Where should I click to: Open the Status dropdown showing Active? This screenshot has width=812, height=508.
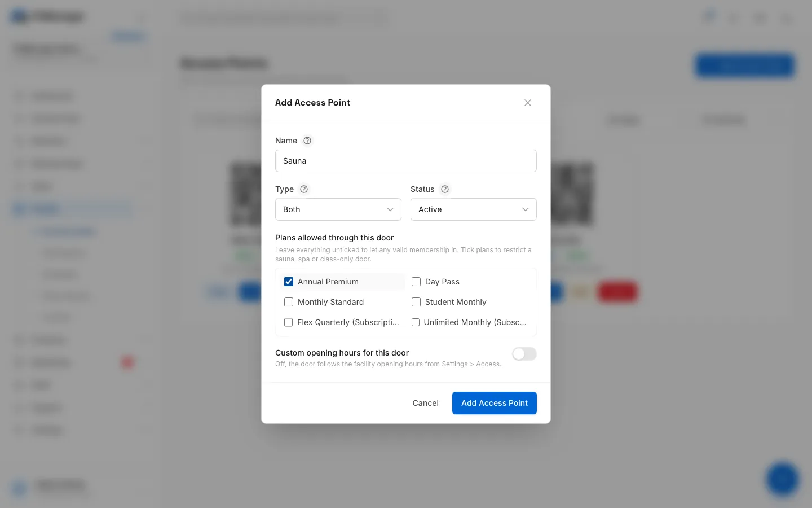click(x=474, y=209)
